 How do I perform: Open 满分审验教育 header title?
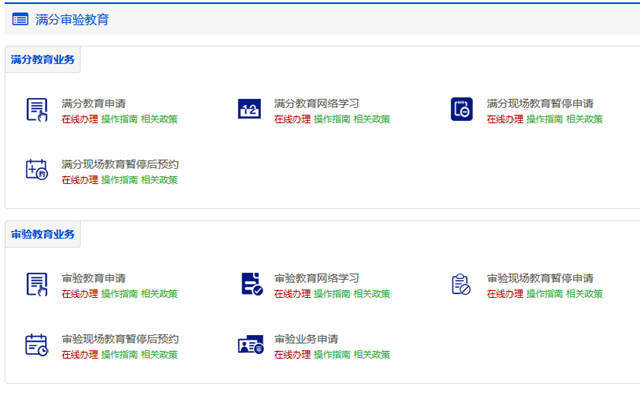pos(72,19)
